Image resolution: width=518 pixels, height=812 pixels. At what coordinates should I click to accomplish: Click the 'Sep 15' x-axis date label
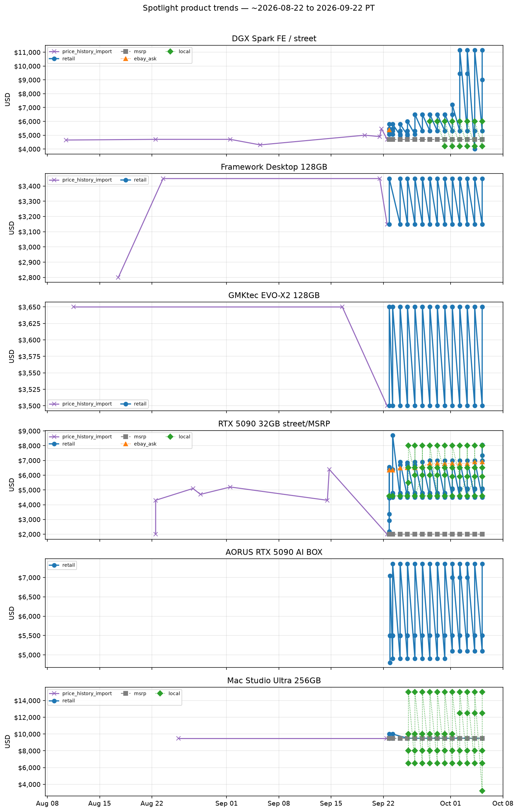pos(331,804)
